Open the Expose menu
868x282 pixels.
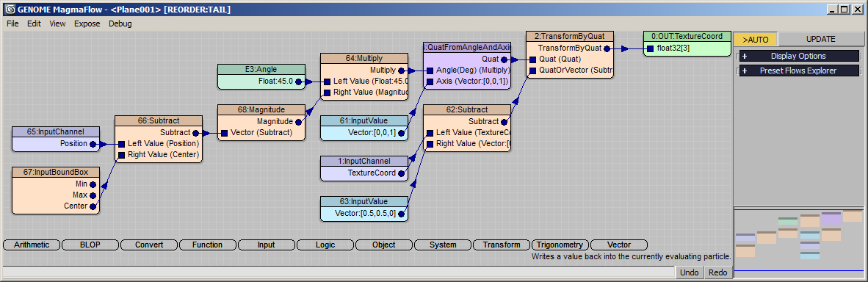click(x=87, y=23)
